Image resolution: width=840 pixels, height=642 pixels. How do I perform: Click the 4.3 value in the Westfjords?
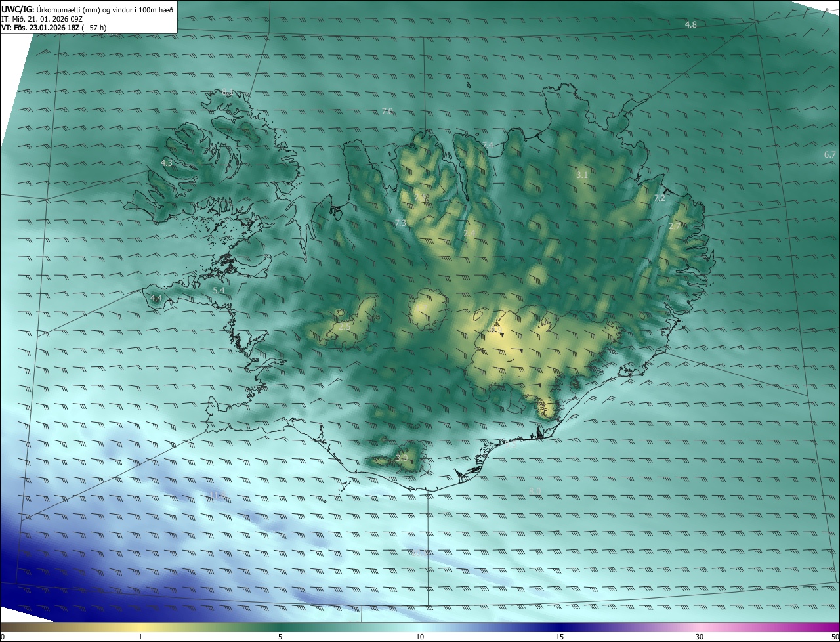pos(167,163)
